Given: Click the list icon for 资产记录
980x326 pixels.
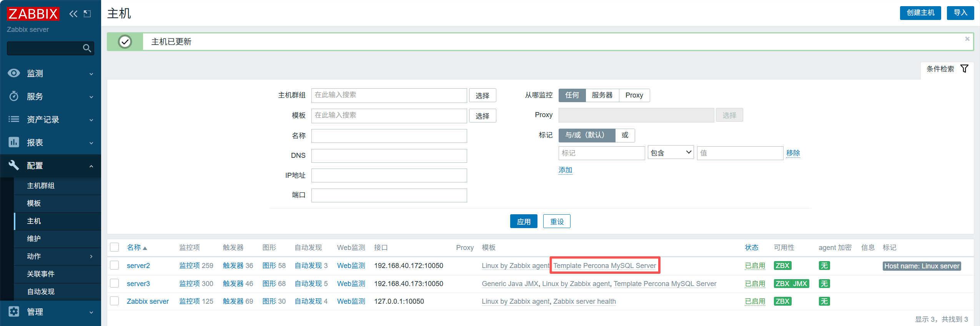Looking at the screenshot, I should click(x=14, y=119).
